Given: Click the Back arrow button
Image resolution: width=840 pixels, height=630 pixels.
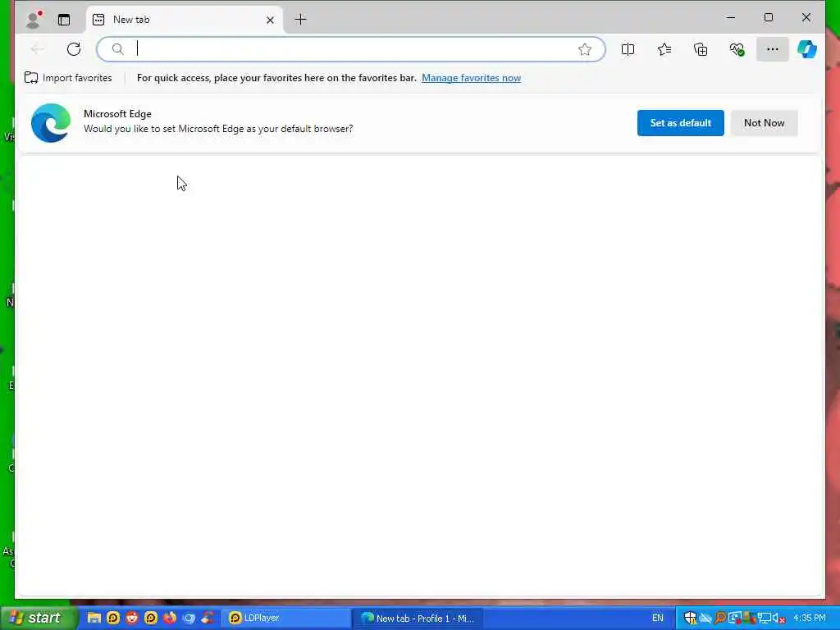Looking at the screenshot, I should (38, 49).
